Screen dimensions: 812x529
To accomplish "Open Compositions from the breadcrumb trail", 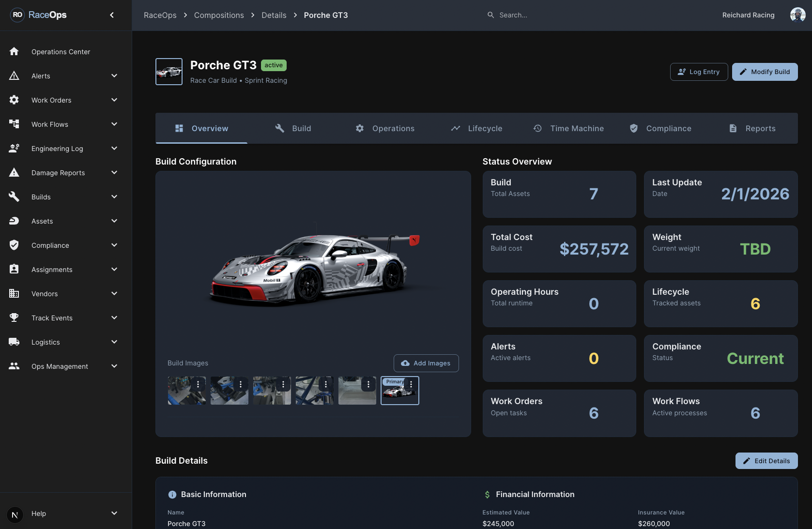I will (x=219, y=15).
